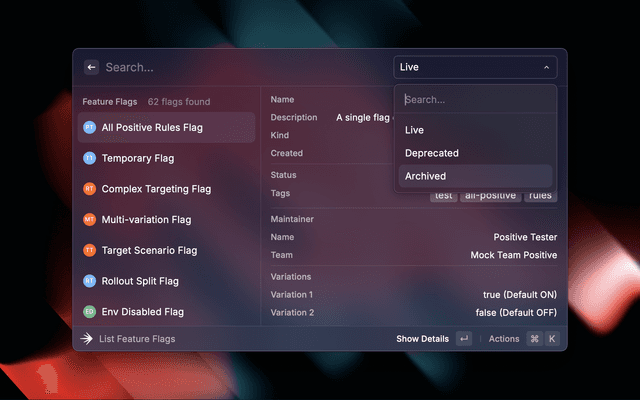Collapse the Live status dropdown
This screenshot has width=640, height=400.
[474, 67]
